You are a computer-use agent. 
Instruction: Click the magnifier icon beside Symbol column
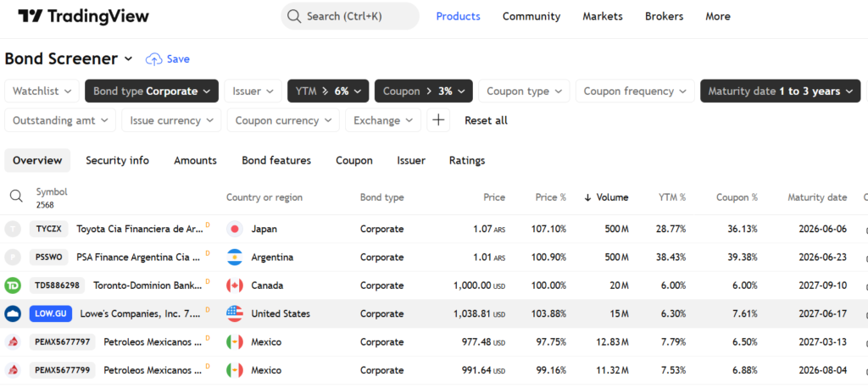[17, 196]
